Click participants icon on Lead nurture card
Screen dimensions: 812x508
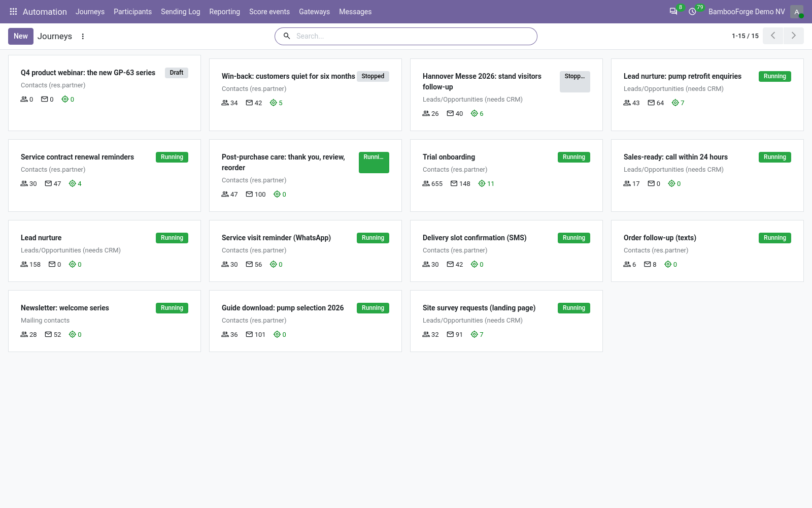[24, 264]
